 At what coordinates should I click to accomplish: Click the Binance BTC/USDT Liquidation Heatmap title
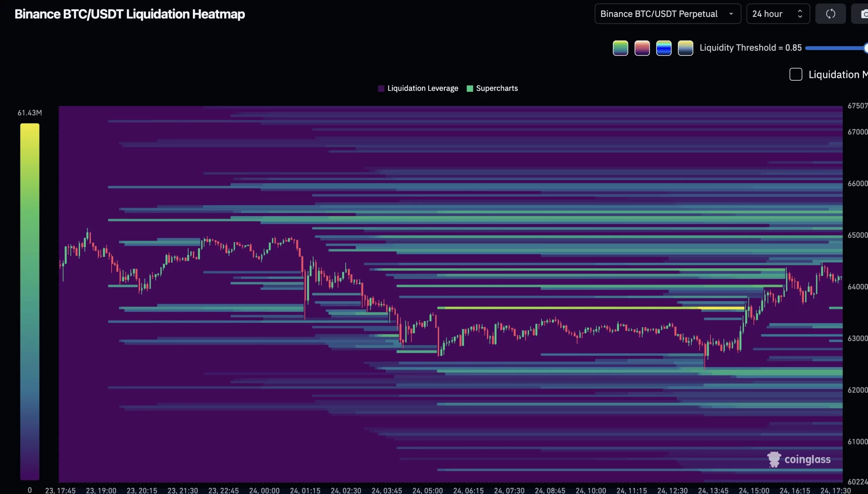[130, 14]
